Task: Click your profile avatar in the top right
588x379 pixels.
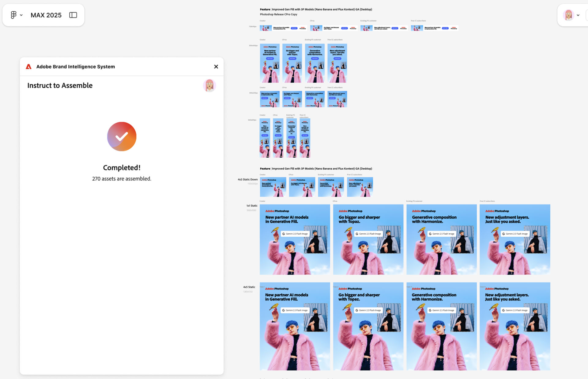Action: tap(569, 15)
